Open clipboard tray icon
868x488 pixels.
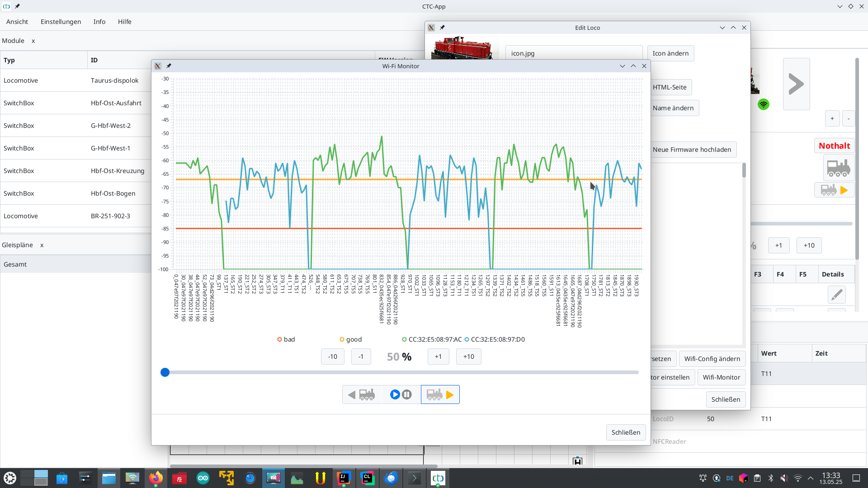(757, 478)
